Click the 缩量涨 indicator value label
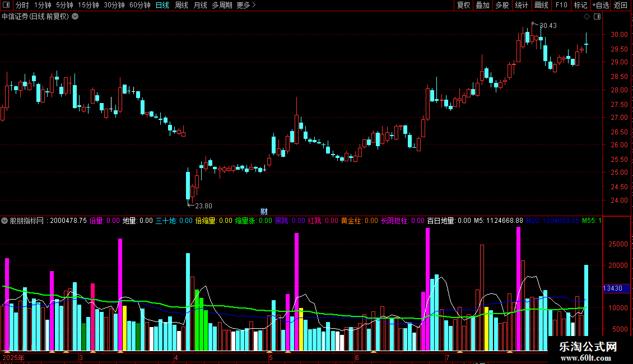Viewport: 633px width, 364px height. 254,221
